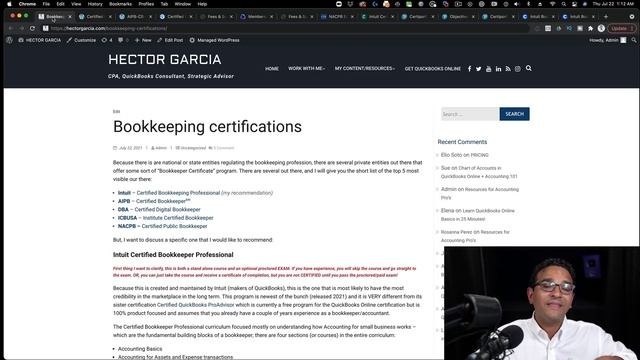Click the blue SEARCH button
Viewport: 640px width, 360px height.
point(514,114)
